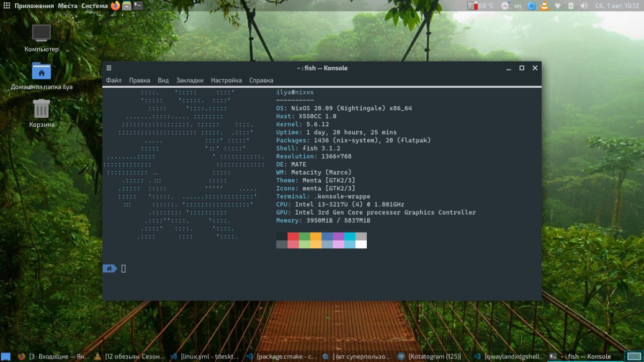Click the VLC cone tray icon
Viewport: 644px width, 362px height.
pyautogui.click(x=544, y=6)
